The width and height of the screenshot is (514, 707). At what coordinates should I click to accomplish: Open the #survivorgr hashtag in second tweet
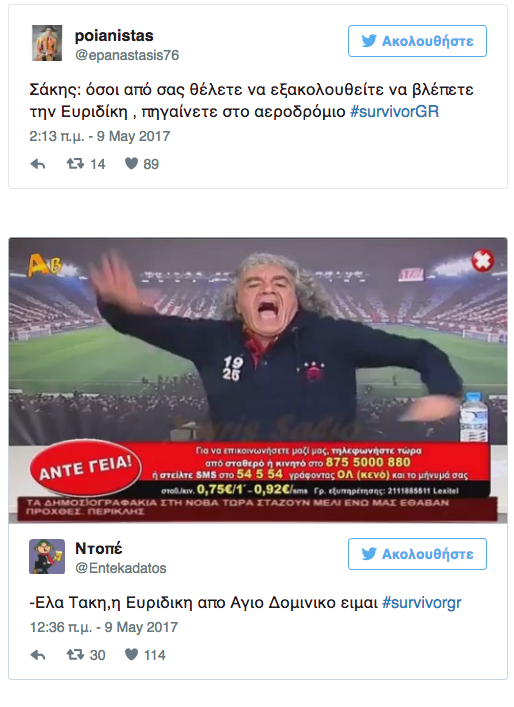(422, 602)
